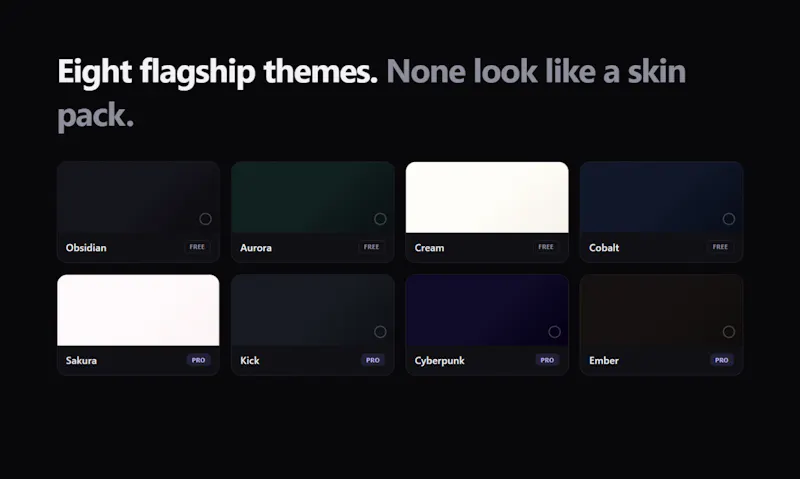
Task: Click the FREE badge on Cream
Action: click(x=546, y=247)
